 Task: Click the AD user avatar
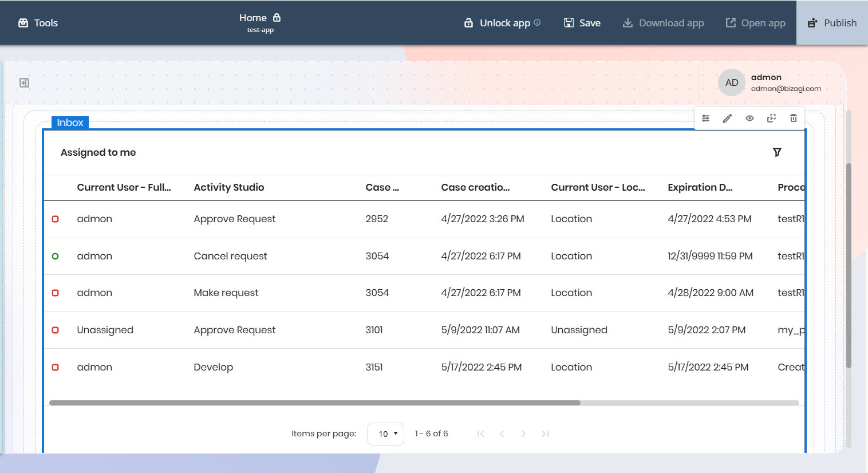(731, 82)
